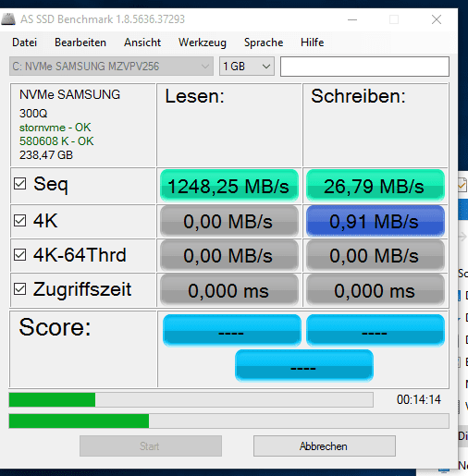468x476 pixels.
Task: Click the Score: label
Action: point(55,327)
